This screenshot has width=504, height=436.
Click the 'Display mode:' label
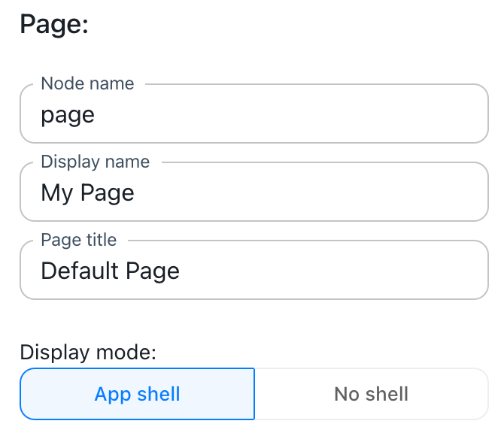[88, 352]
